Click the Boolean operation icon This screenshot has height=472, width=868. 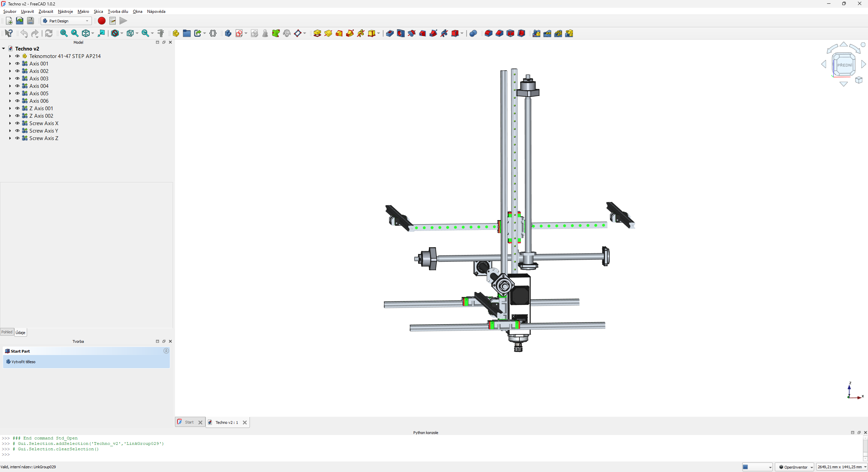[x=473, y=33]
